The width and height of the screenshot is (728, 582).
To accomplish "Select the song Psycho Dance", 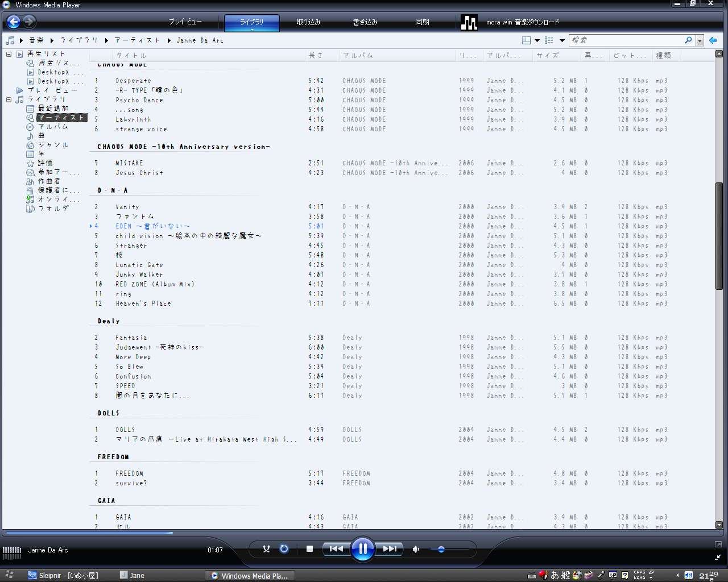I will click(139, 100).
